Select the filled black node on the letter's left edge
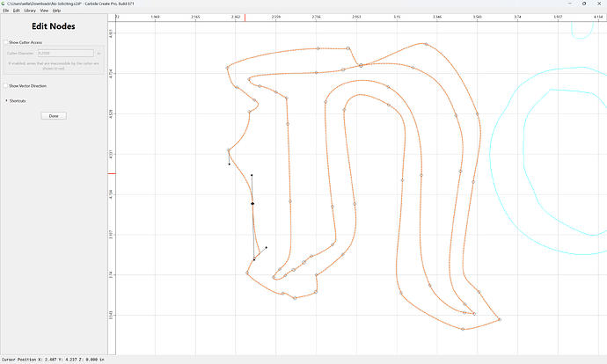This screenshot has width=607, height=364. pos(252,203)
